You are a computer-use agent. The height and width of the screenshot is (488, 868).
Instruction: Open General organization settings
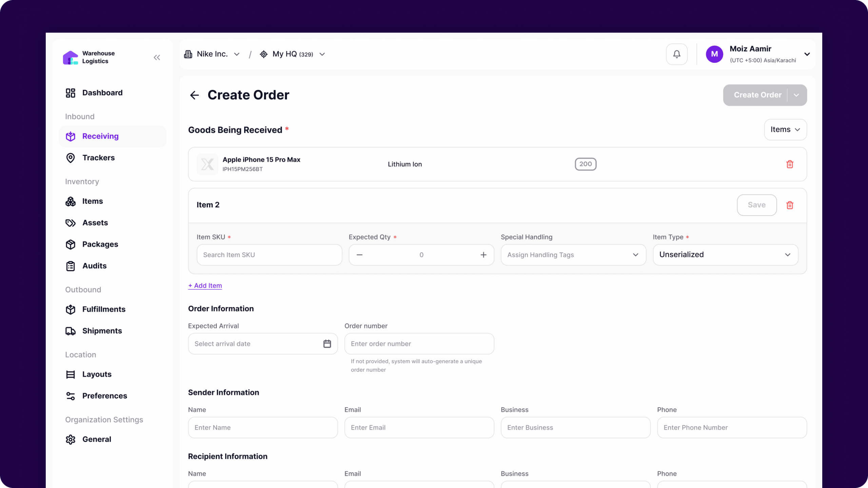tap(112, 440)
